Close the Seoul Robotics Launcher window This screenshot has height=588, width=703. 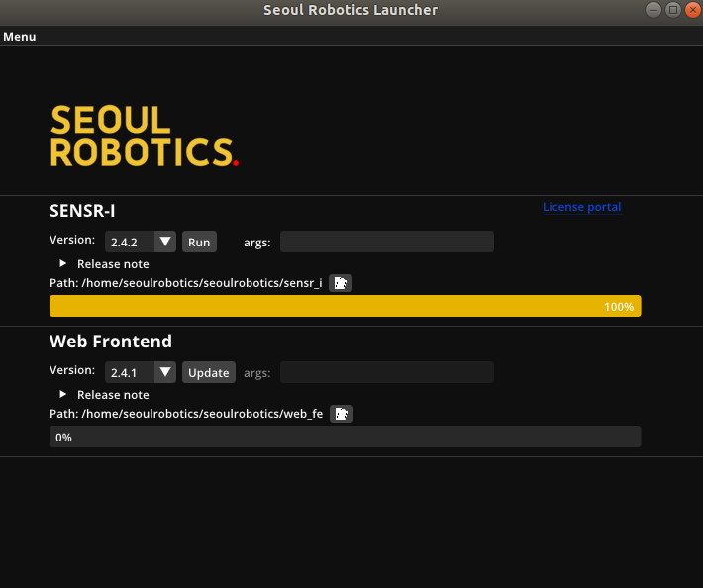coord(693,10)
